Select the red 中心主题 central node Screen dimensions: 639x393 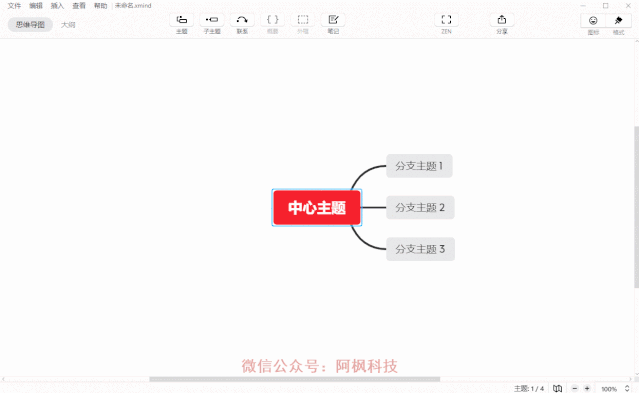[x=317, y=208]
